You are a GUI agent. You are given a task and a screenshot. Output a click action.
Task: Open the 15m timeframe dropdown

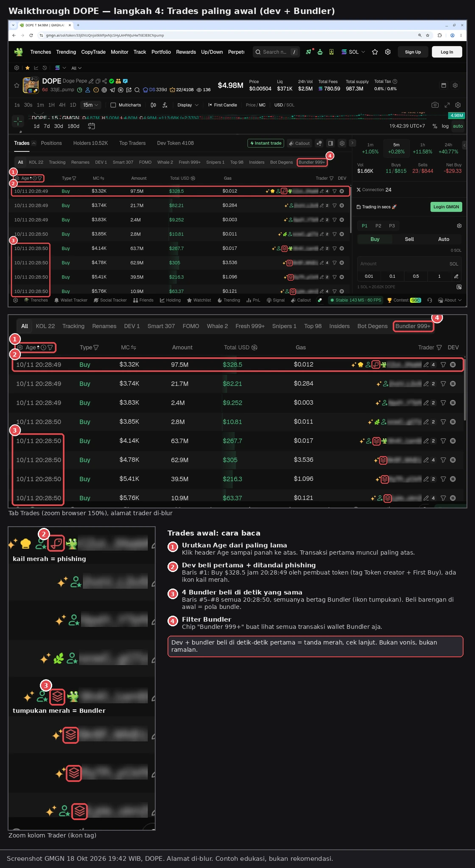(x=90, y=105)
